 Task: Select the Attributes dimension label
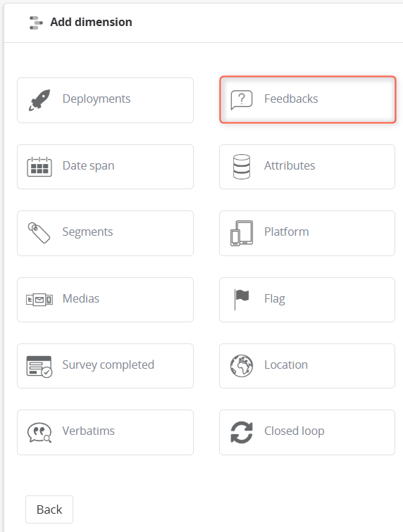(290, 165)
